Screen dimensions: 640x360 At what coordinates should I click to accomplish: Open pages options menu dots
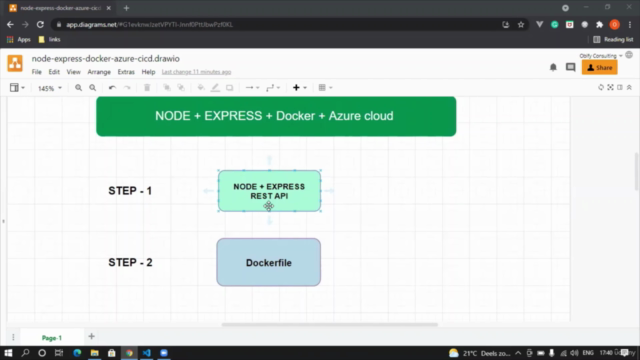click(x=13, y=337)
